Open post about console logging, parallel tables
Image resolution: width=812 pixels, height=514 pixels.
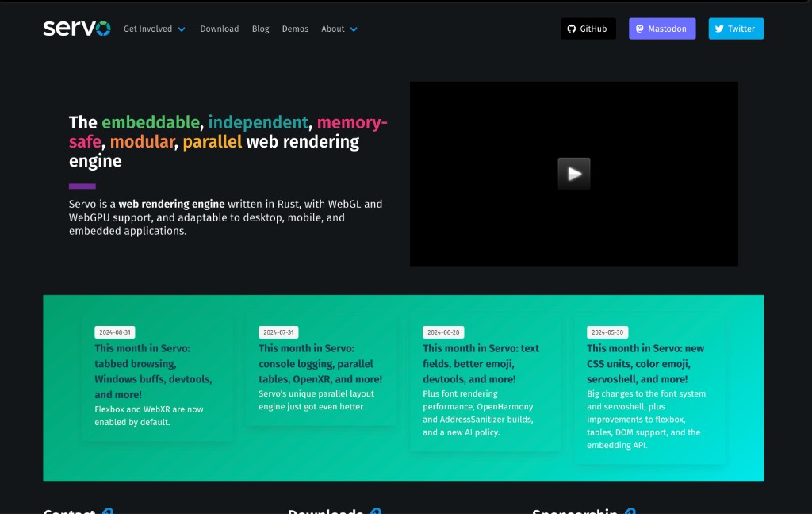click(x=320, y=363)
